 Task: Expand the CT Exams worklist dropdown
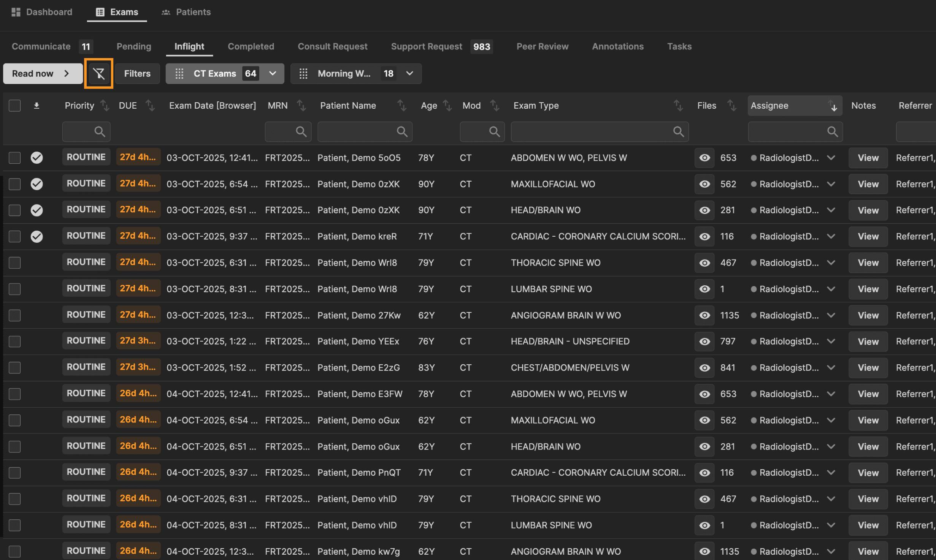click(x=273, y=73)
